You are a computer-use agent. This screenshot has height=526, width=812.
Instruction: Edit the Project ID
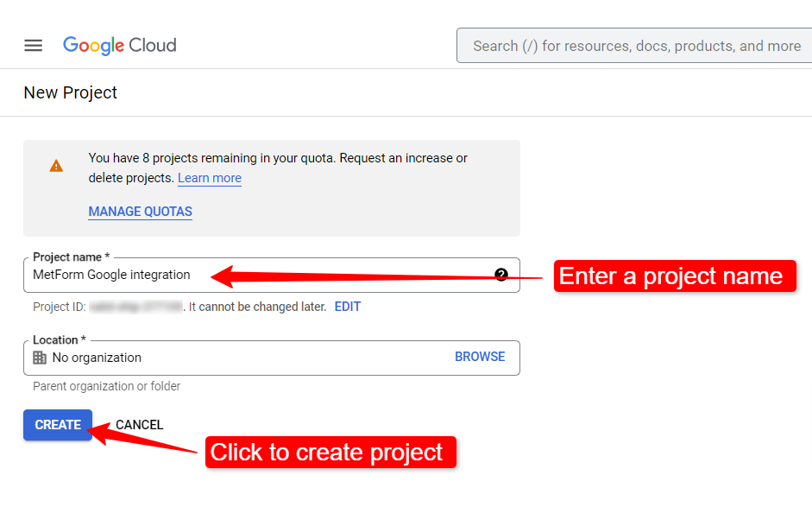click(x=348, y=307)
